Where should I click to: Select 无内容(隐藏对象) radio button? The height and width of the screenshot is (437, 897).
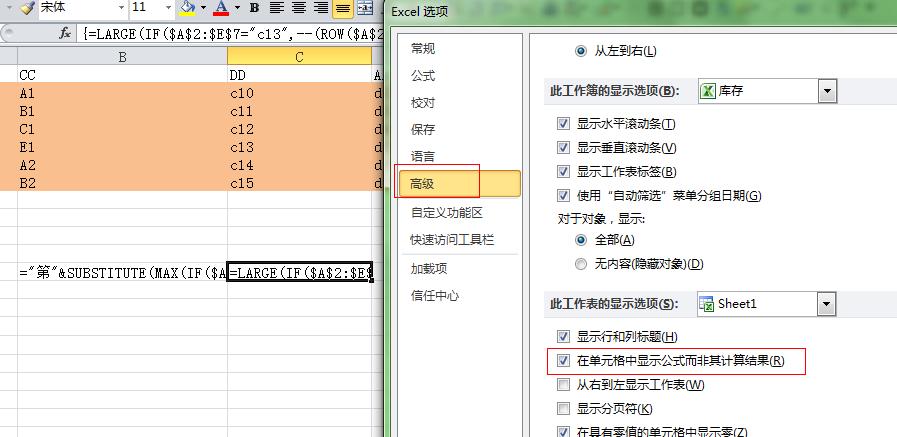coord(581,264)
